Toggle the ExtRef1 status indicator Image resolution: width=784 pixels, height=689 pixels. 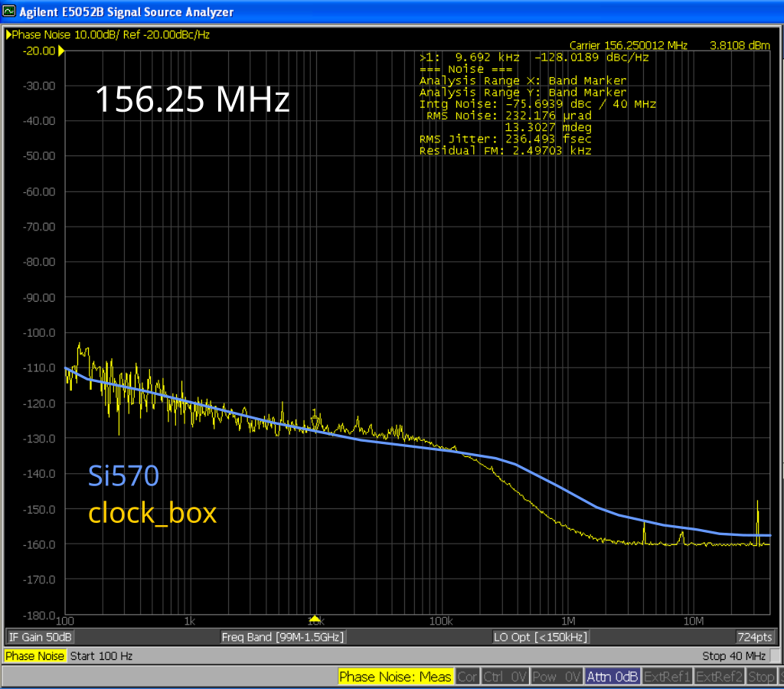(667, 677)
